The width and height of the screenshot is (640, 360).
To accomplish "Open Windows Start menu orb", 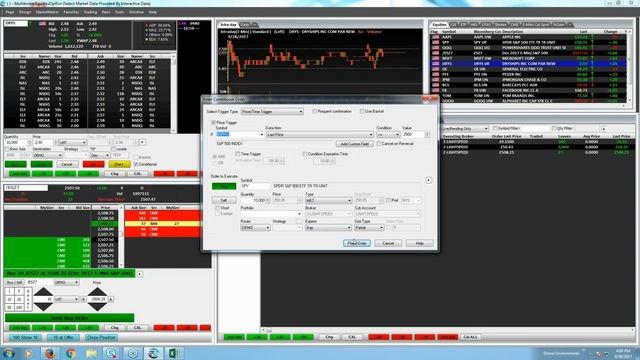I will click(9, 353).
